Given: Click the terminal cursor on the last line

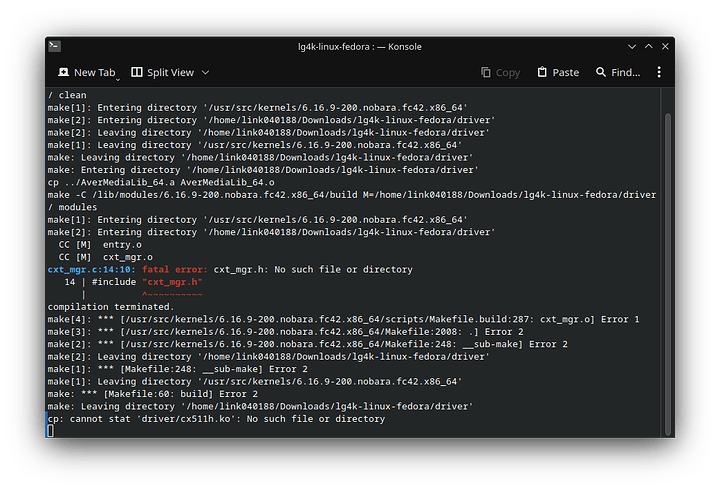Looking at the screenshot, I should [x=51, y=431].
